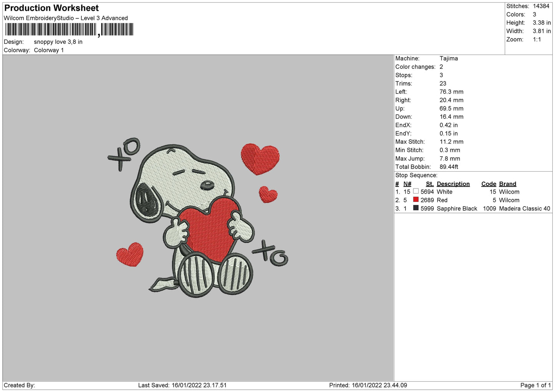Click the St. column header
This screenshot has width=555, height=392.
tap(429, 184)
